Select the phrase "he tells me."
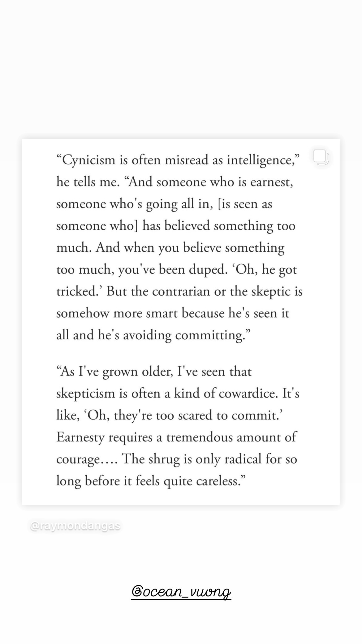The image size is (362, 644). [x=88, y=182]
